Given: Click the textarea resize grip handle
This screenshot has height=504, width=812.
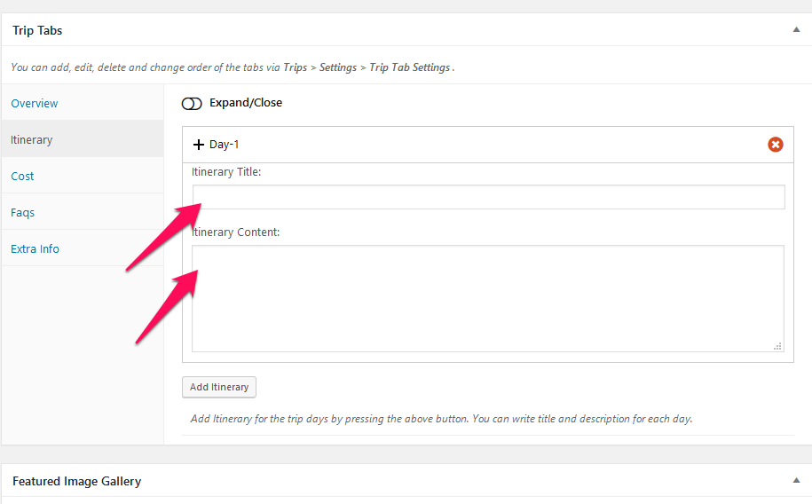Looking at the screenshot, I should tap(777, 346).
